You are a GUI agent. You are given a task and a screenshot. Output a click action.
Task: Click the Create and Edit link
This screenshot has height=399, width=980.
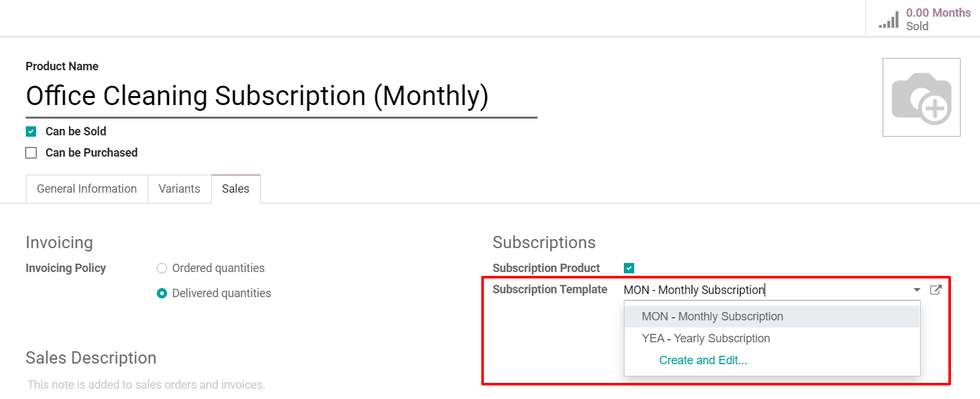coord(703,360)
